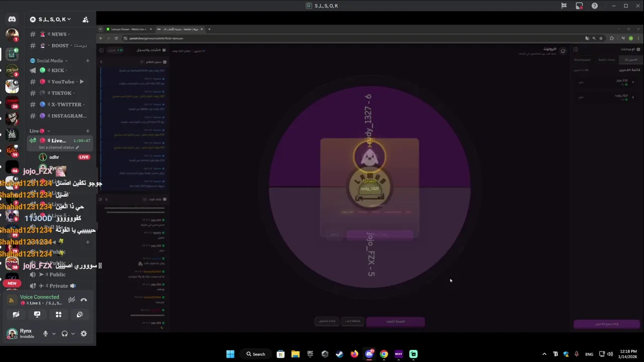Deafen headphones audio
Image resolution: width=644 pixels, height=362 pixels.
[64, 333]
